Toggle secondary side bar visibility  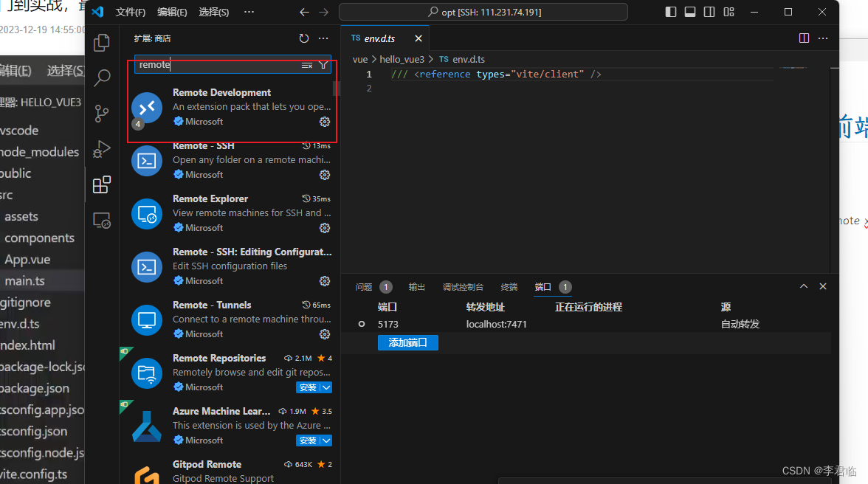[x=709, y=12]
